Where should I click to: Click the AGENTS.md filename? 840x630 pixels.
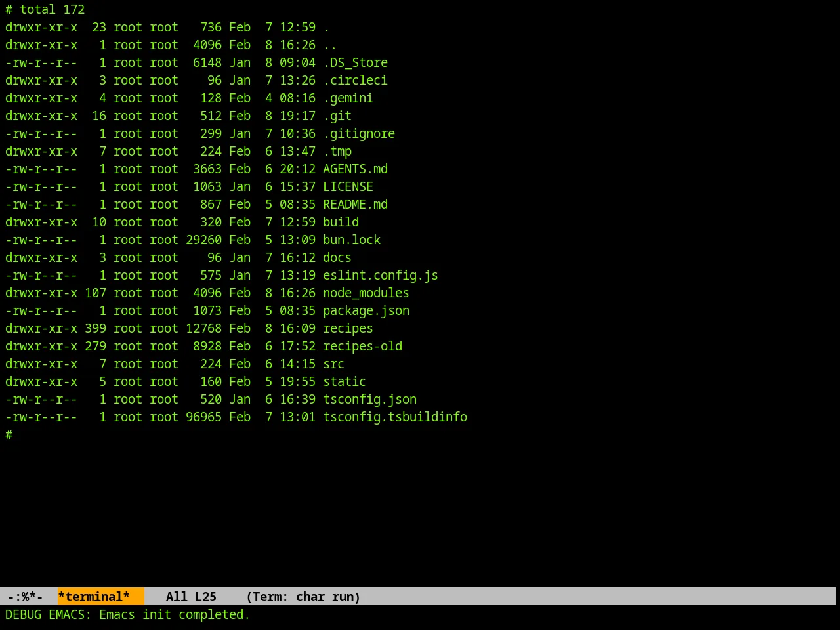click(x=355, y=169)
